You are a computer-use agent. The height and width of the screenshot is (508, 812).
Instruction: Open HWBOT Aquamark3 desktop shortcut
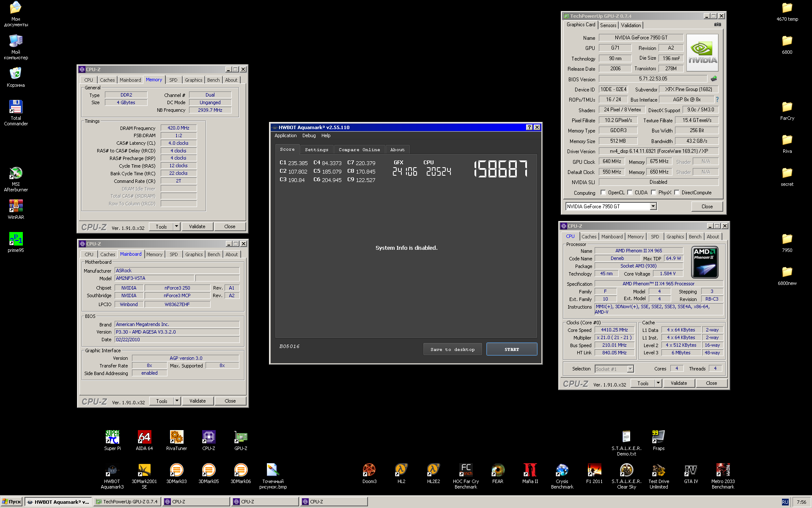(x=112, y=476)
